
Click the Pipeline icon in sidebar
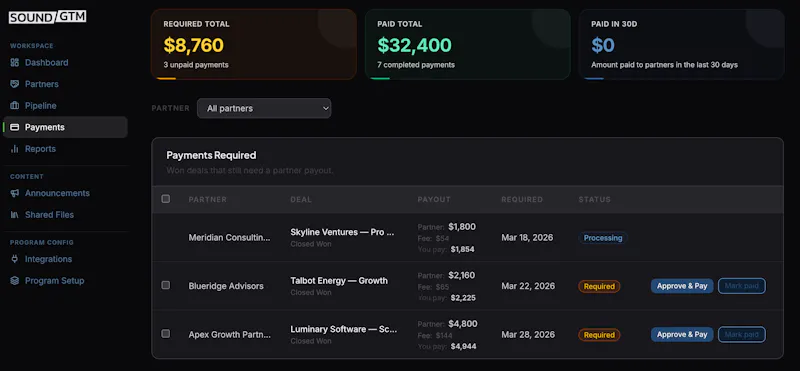pos(15,106)
